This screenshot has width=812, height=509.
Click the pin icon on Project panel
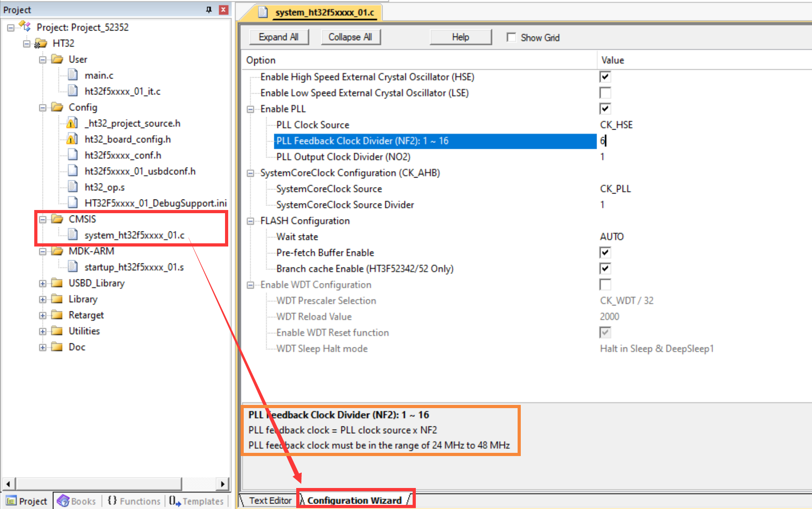[209, 10]
